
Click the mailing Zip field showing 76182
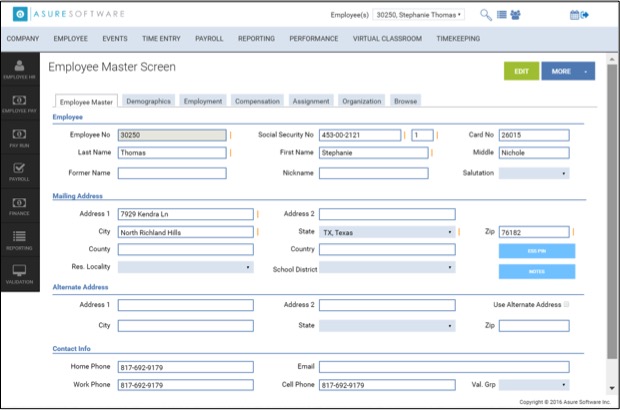pos(534,232)
